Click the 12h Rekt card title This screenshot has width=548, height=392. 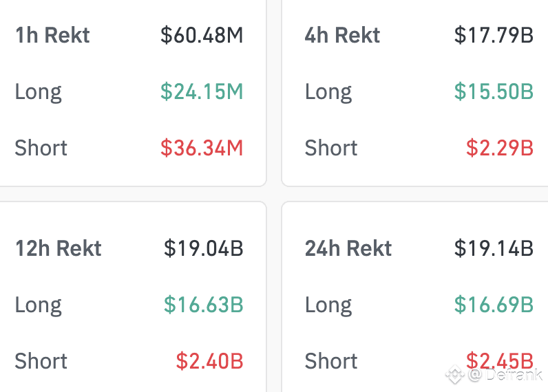(59, 248)
